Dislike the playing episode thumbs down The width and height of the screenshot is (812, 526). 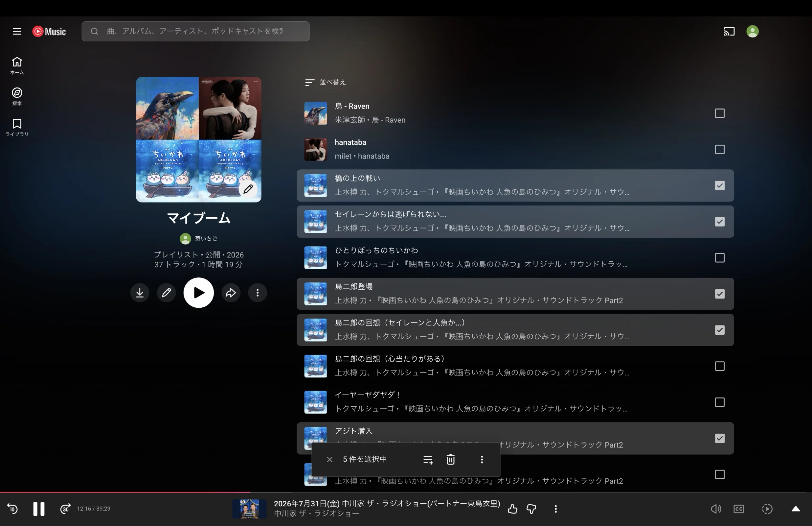coord(531,509)
